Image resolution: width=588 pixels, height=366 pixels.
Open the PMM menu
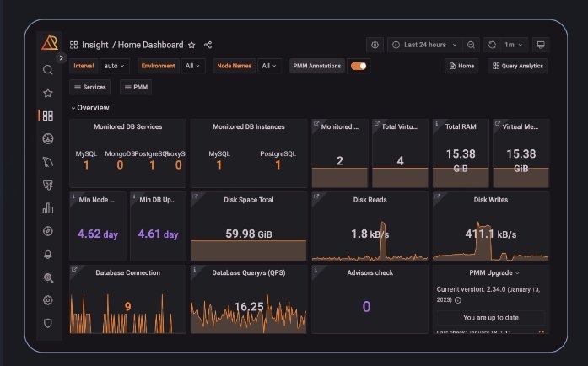[137, 87]
